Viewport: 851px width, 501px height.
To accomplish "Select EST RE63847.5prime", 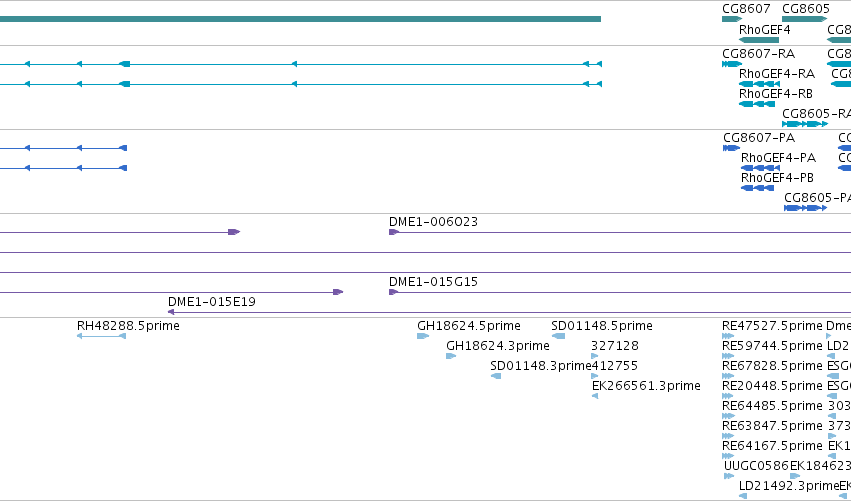I will [728, 436].
